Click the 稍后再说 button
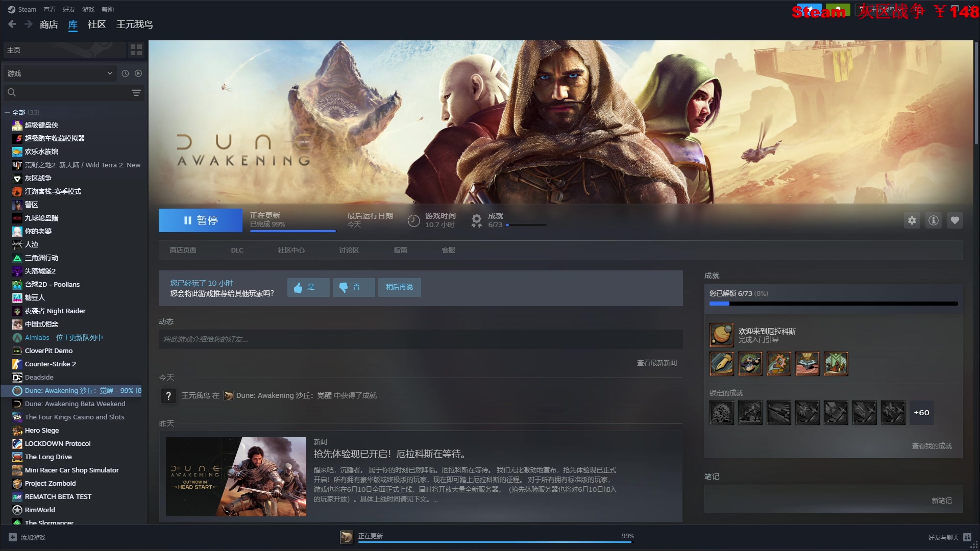The height and width of the screenshot is (551, 980). coord(399,287)
